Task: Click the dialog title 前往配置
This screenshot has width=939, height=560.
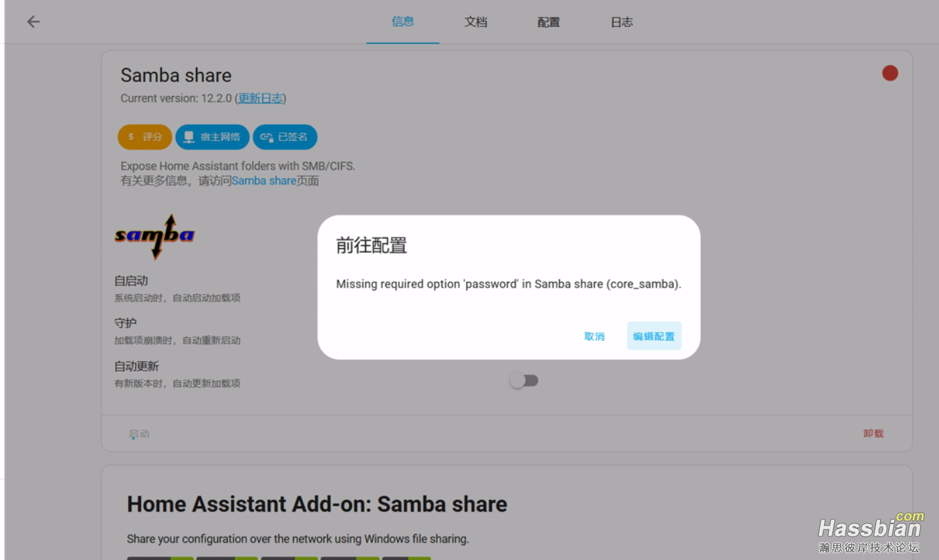Action: (x=372, y=245)
